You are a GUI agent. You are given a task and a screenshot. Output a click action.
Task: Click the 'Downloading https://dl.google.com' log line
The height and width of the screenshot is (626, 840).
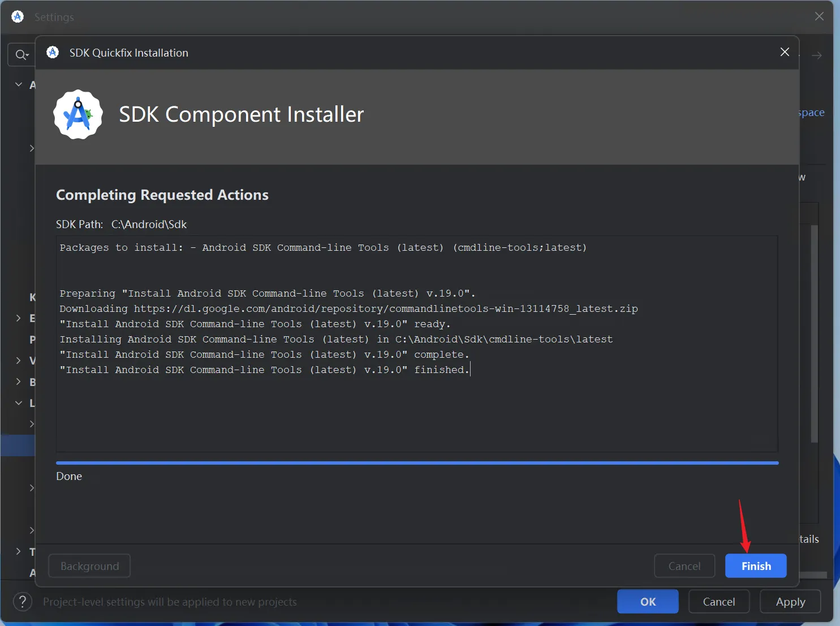(x=348, y=308)
